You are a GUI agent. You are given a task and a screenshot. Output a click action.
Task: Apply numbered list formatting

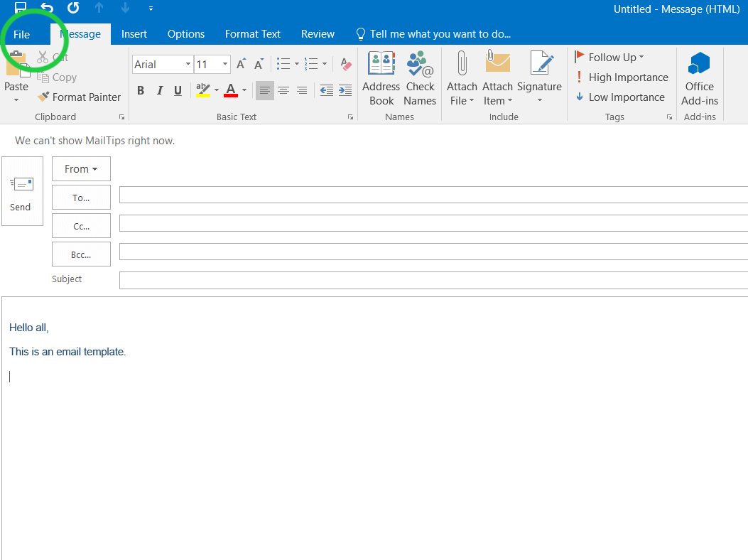(x=312, y=64)
